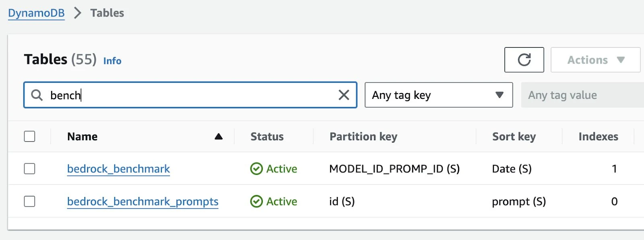Clear the search field text
This screenshot has height=240, width=644.
point(344,95)
